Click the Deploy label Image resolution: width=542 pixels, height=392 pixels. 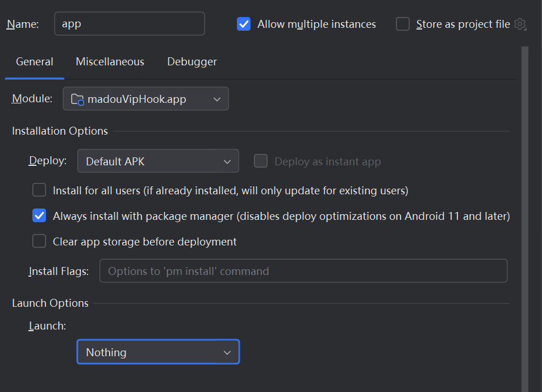pyautogui.click(x=48, y=161)
